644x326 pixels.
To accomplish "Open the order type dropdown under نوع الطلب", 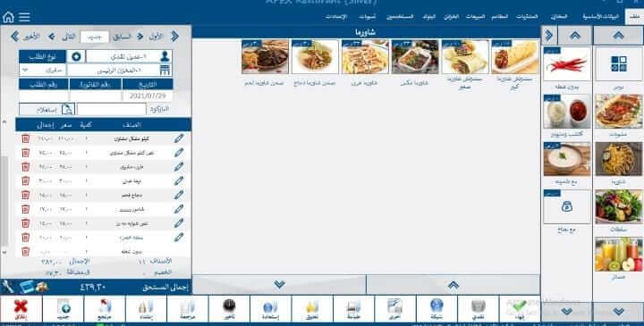I will pos(42,71).
